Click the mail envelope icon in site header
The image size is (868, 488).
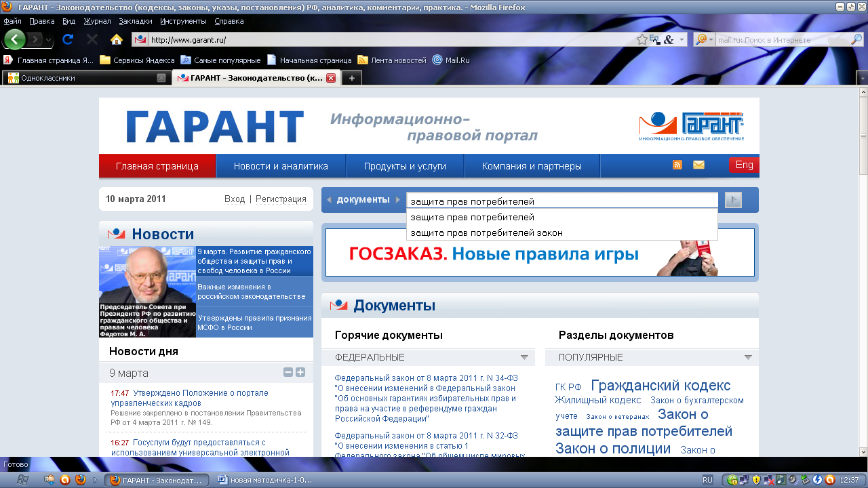coord(698,165)
